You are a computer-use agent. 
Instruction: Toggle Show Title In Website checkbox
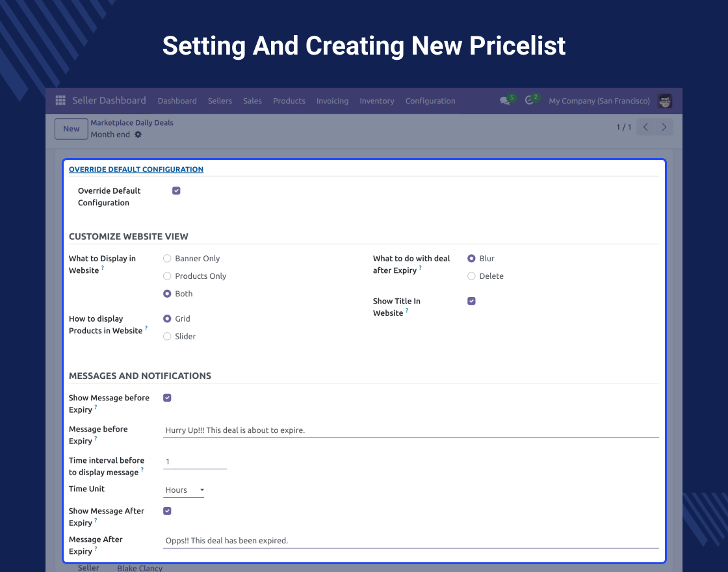click(471, 302)
